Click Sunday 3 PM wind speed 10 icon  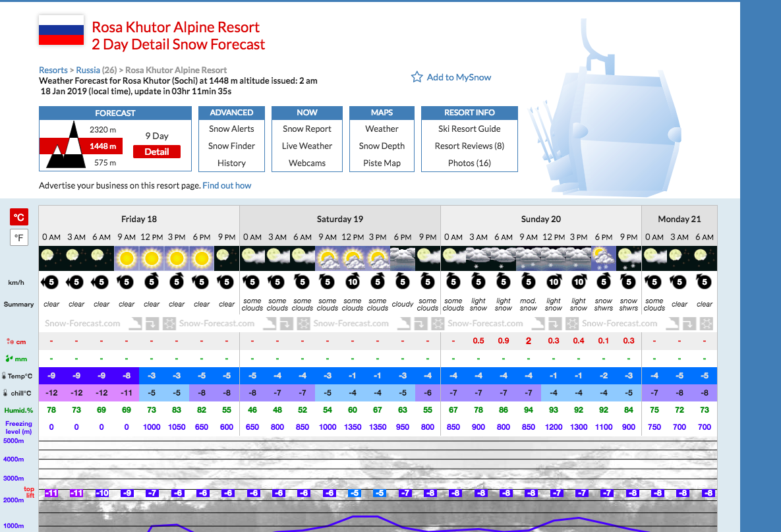[x=578, y=281]
